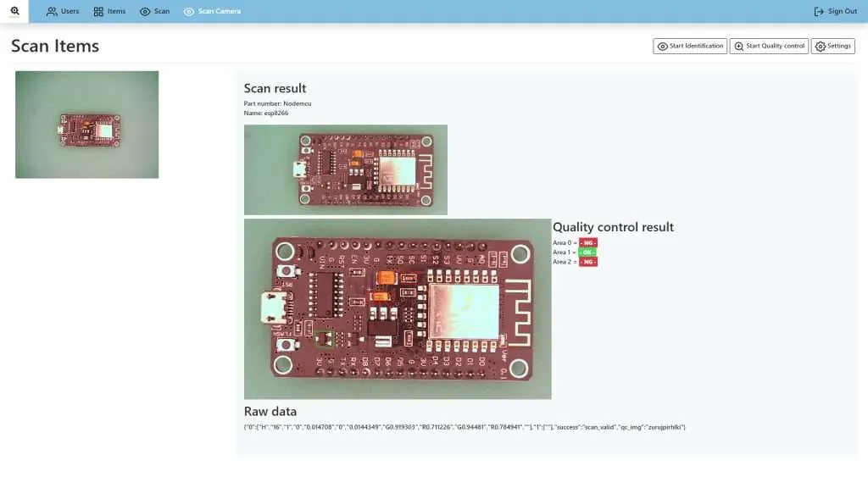
Task: Click the Area 0 NG status badge
Action: pyautogui.click(x=588, y=243)
